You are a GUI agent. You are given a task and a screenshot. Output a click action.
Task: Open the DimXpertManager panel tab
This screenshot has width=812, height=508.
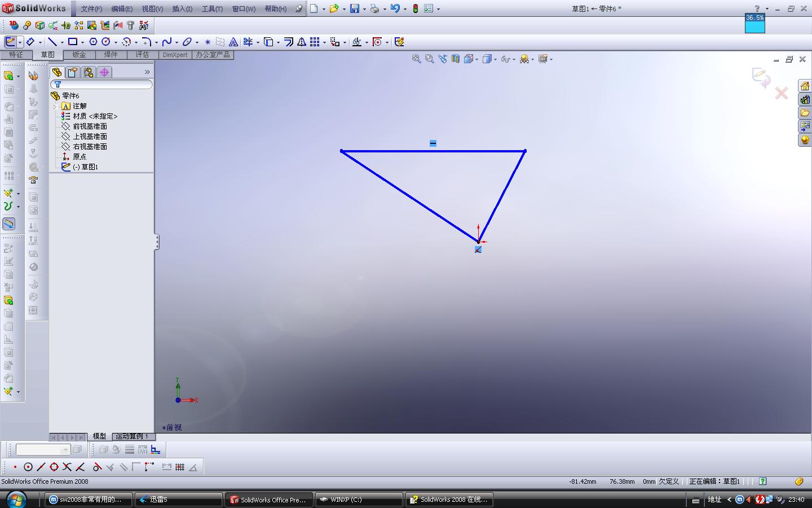[x=104, y=72]
